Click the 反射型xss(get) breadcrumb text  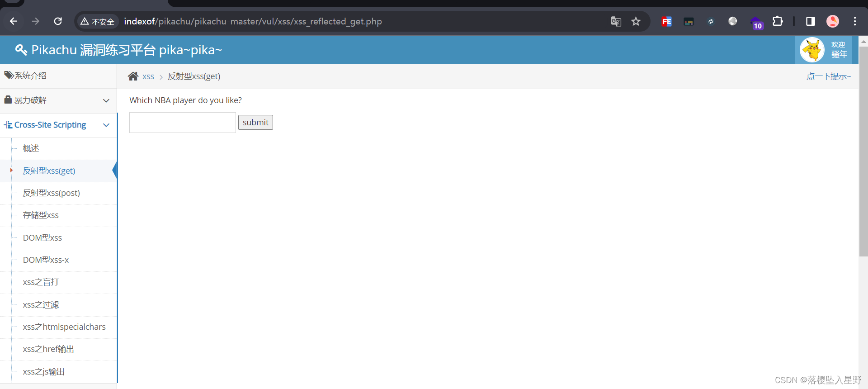click(194, 76)
